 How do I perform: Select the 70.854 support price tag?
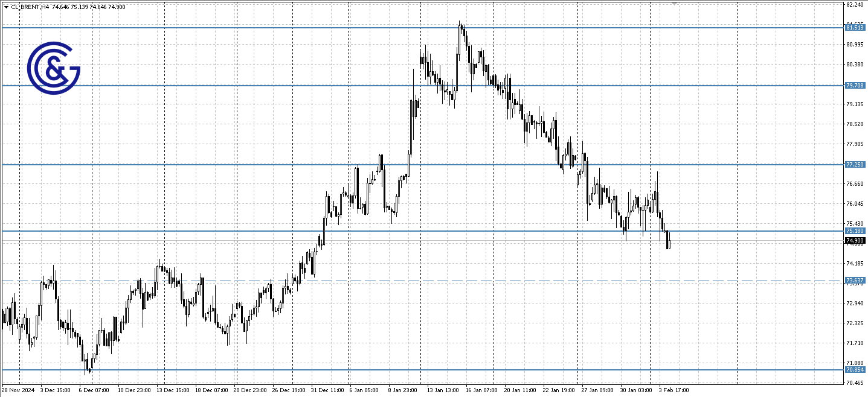click(x=855, y=368)
